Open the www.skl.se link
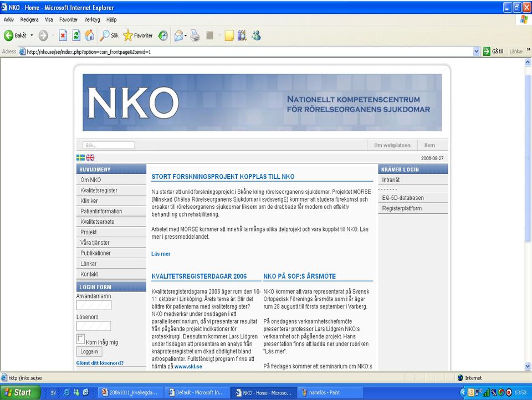The height and width of the screenshot is (400, 532). 188,366
